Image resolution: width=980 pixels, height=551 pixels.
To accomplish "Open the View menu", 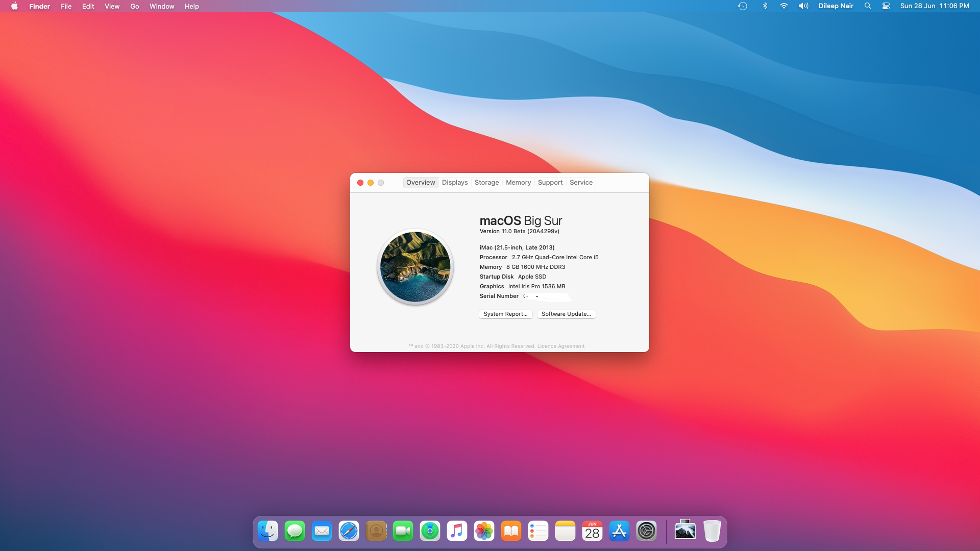I will (112, 6).
